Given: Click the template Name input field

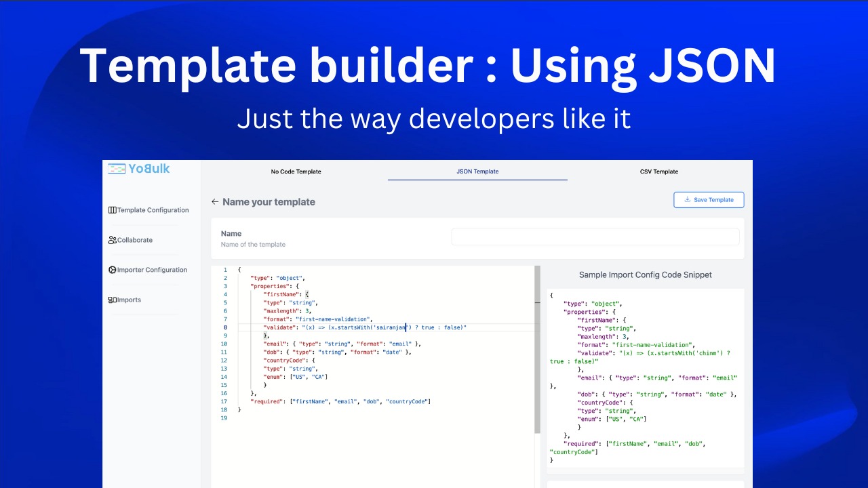Looking at the screenshot, I should [595, 236].
